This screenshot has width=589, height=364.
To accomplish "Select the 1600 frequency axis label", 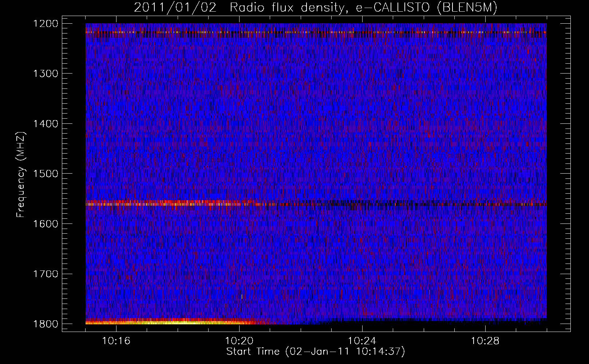I will [x=46, y=224].
